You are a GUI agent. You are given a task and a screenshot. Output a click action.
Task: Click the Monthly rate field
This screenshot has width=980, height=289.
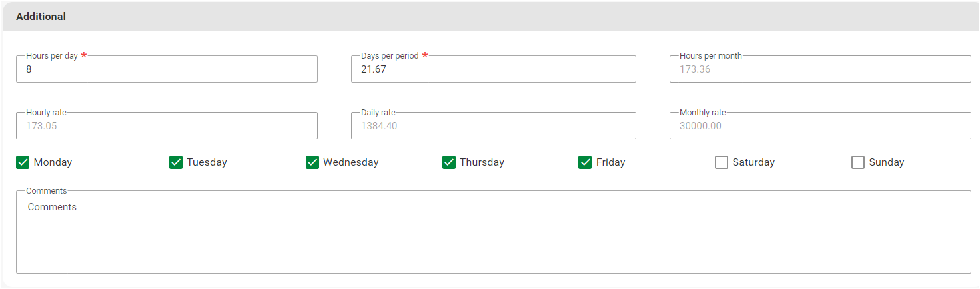click(x=819, y=126)
